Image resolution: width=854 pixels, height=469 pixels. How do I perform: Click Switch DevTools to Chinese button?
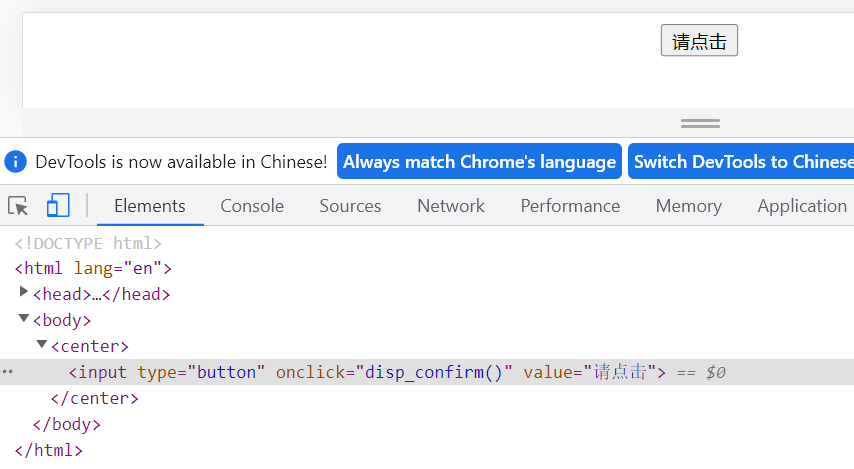click(x=742, y=161)
